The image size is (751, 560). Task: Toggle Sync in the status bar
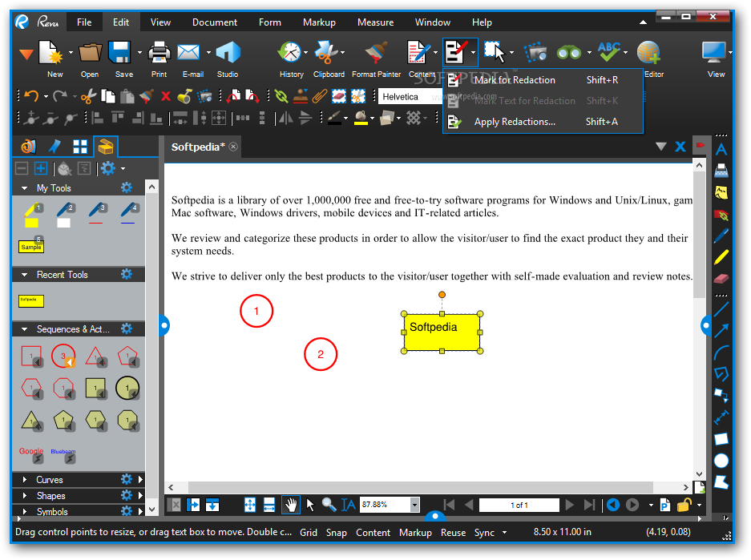point(484,532)
